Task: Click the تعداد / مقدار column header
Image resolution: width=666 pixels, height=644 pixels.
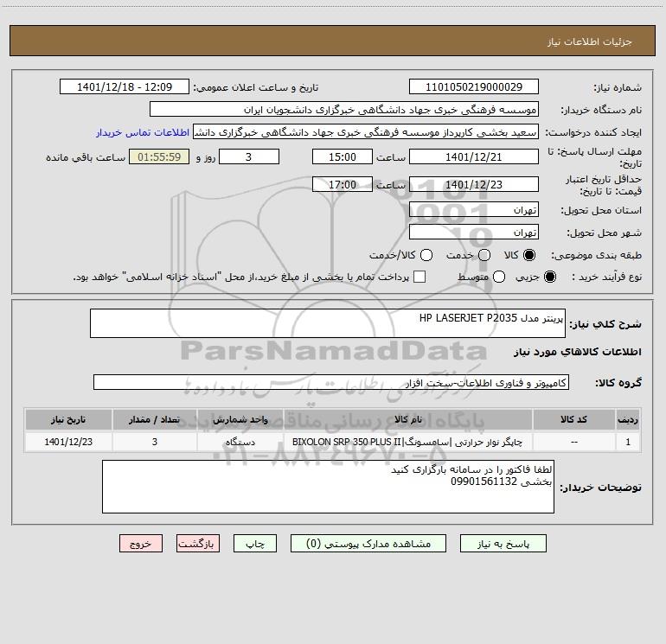Action: (155, 419)
